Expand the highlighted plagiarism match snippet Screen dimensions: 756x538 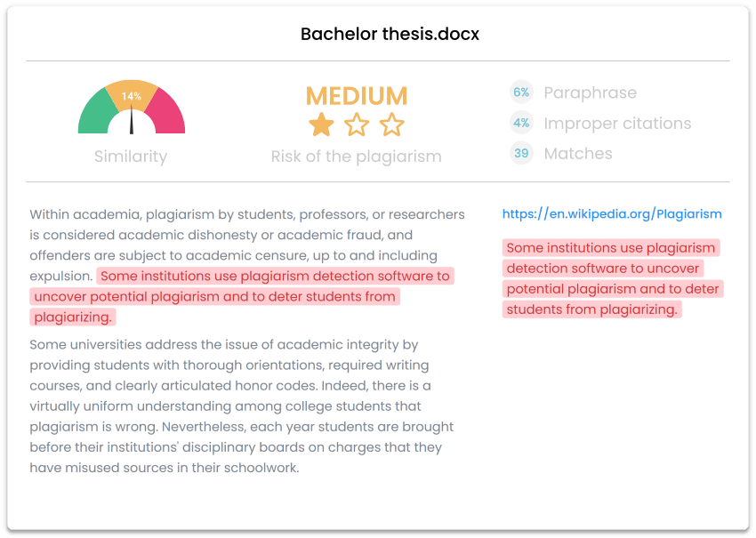(613, 279)
